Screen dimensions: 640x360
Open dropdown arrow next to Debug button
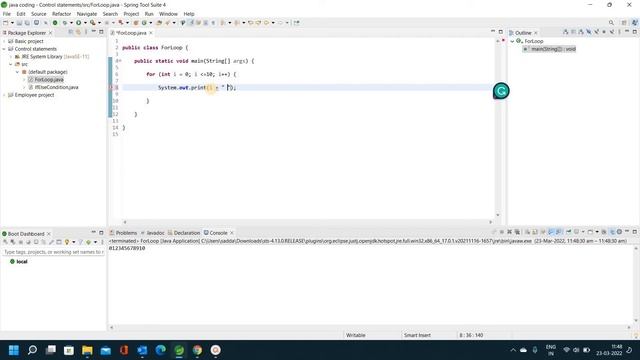71,23
